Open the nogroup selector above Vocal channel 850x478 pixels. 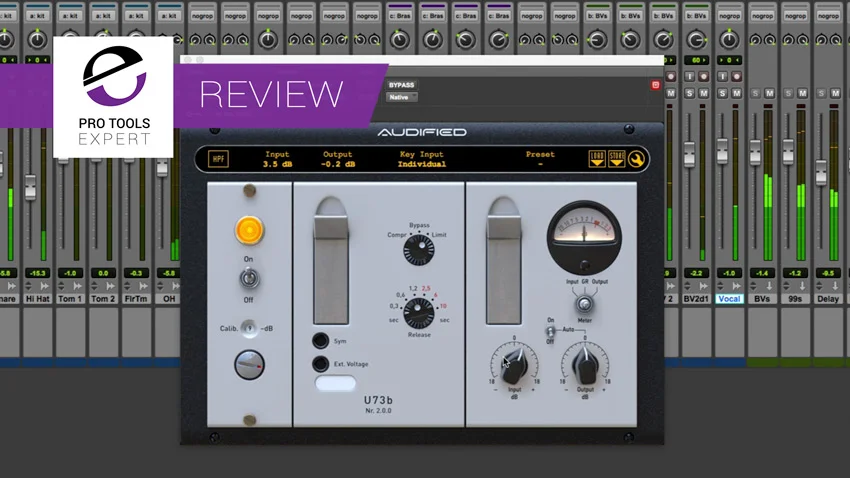(729, 16)
